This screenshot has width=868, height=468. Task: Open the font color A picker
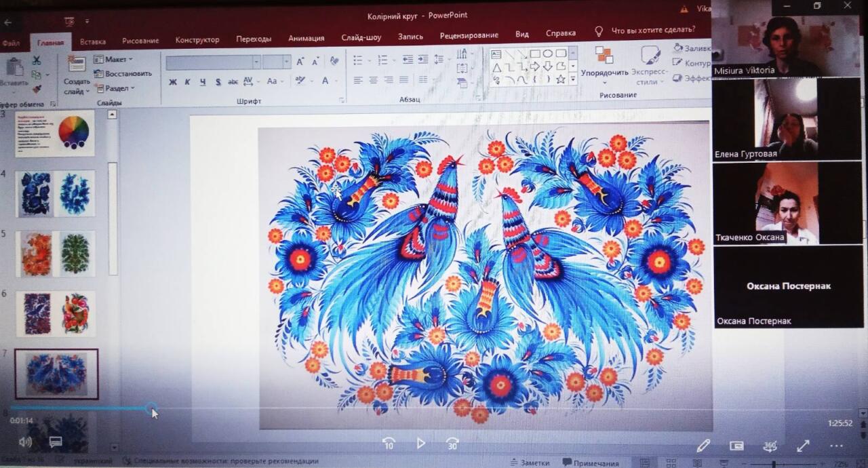coord(325,81)
